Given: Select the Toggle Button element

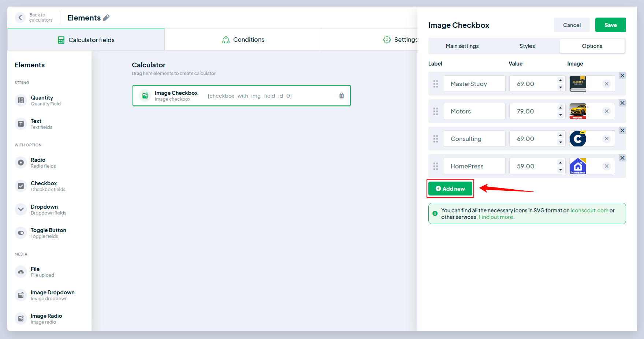Looking at the screenshot, I should click(x=48, y=233).
